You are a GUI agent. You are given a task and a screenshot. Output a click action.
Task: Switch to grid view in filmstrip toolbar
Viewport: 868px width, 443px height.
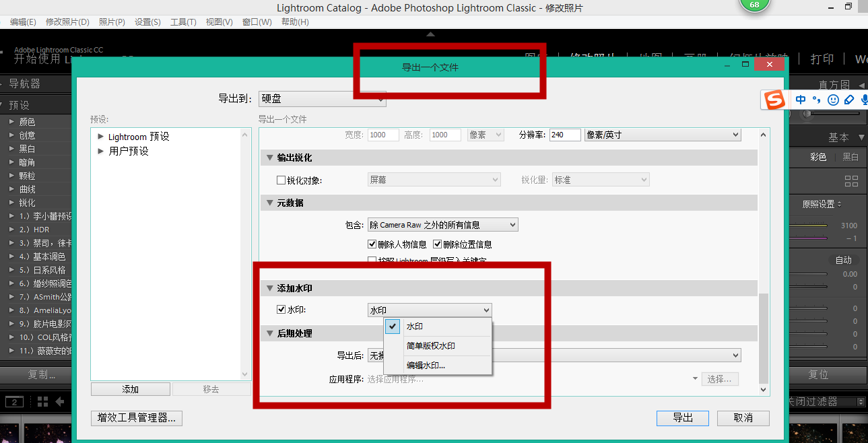click(43, 402)
